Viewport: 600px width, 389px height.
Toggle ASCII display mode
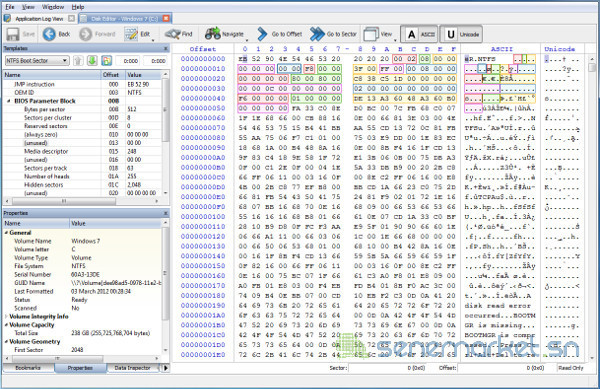point(419,34)
